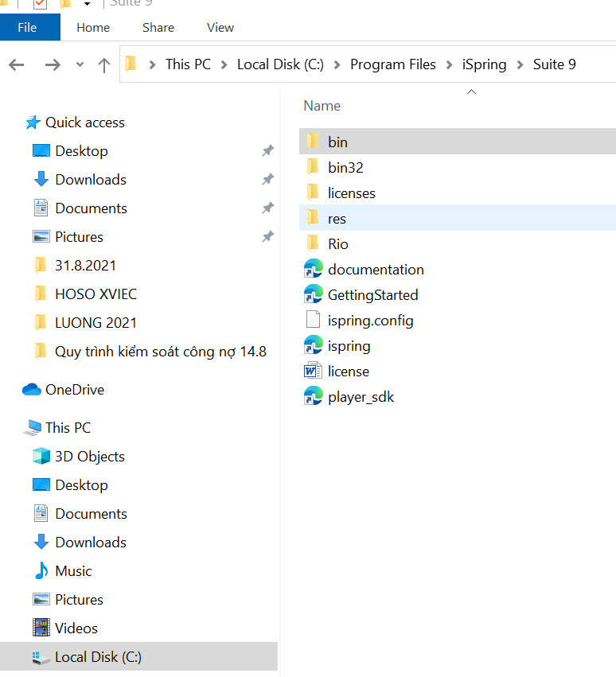
Task: Pin icon next to Quick access Downloads
Action: click(x=268, y=179)
